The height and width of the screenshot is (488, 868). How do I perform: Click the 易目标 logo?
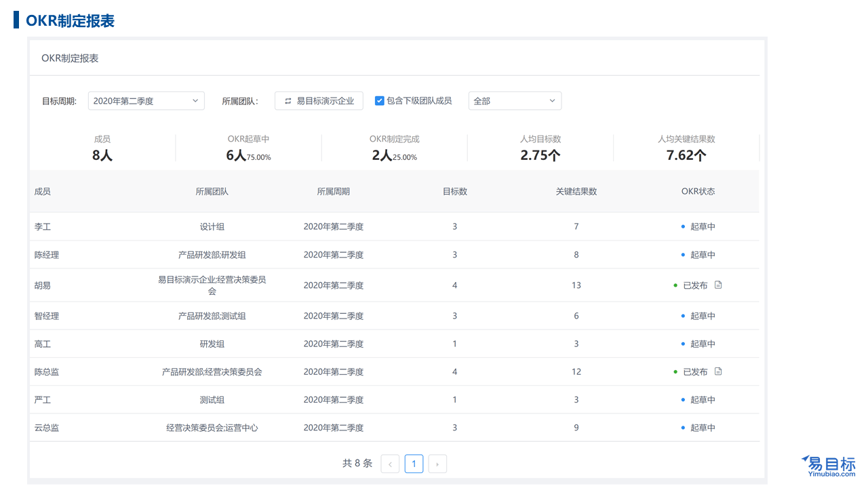pyautogui.click(x=828, y=466)
